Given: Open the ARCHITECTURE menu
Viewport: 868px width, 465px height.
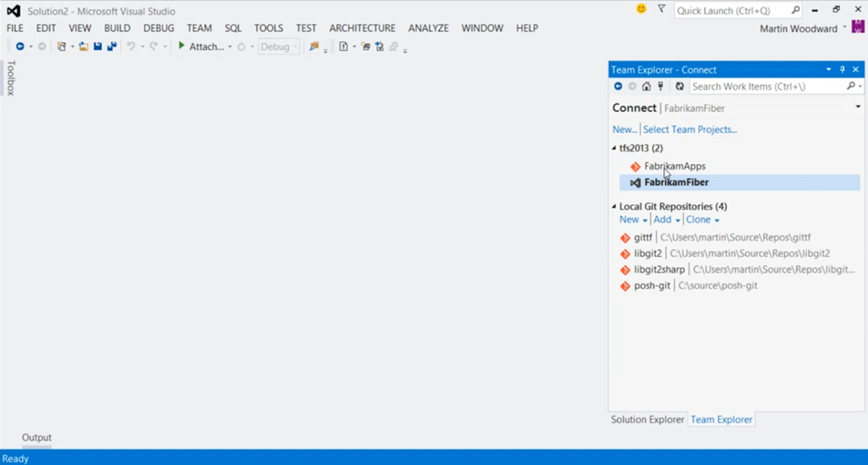Looking at the screenshot, I should 363,28.
